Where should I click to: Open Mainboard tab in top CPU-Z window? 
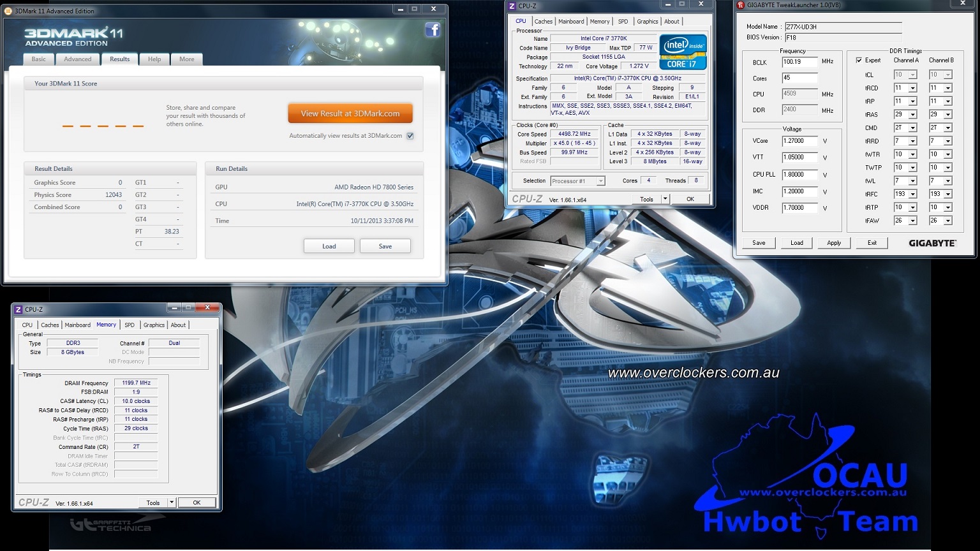pyautogui.click(x=571, y=22)
